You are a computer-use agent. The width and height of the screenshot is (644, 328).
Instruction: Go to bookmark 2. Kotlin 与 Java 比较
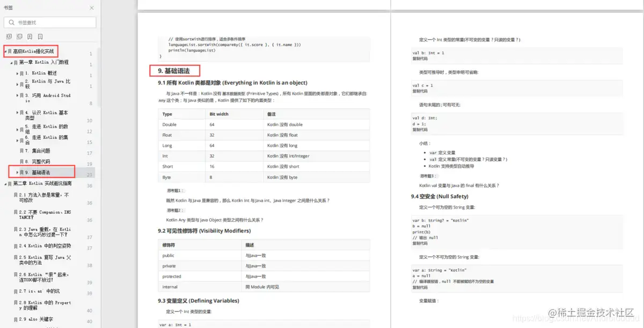(x=48, y=84)
